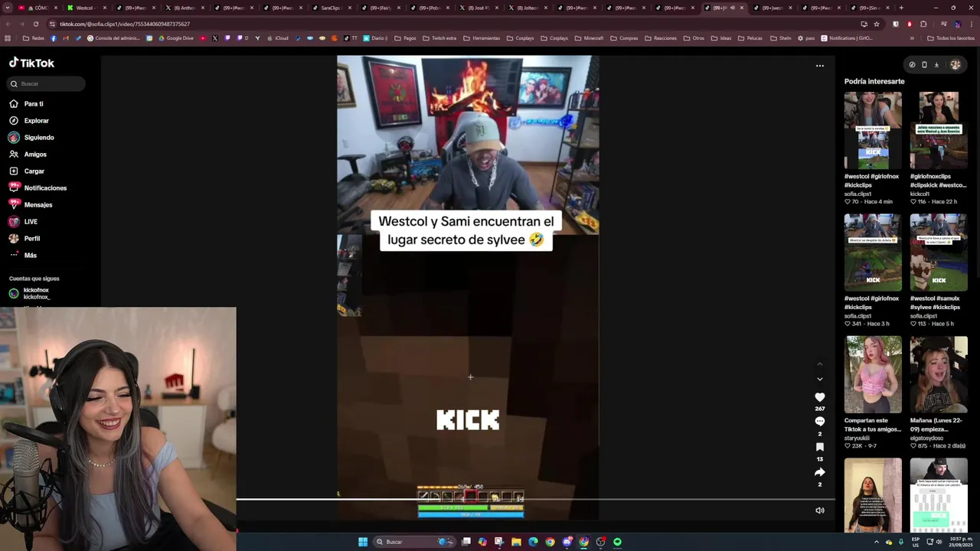Open suggested #westcol #samulx #sylvee video
Screen dimensions: 980x551
click(x=939, y=253)
